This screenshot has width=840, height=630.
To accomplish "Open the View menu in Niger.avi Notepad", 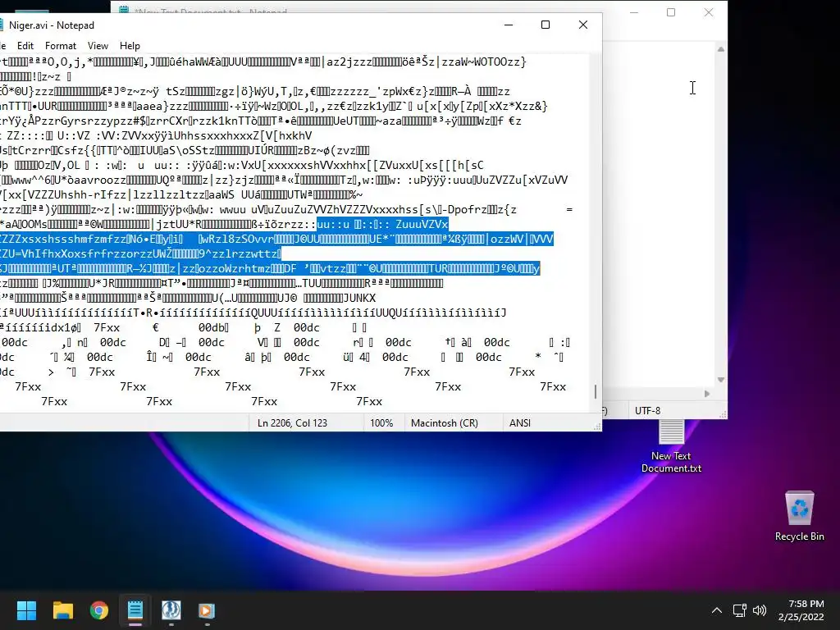I will 98,46.
